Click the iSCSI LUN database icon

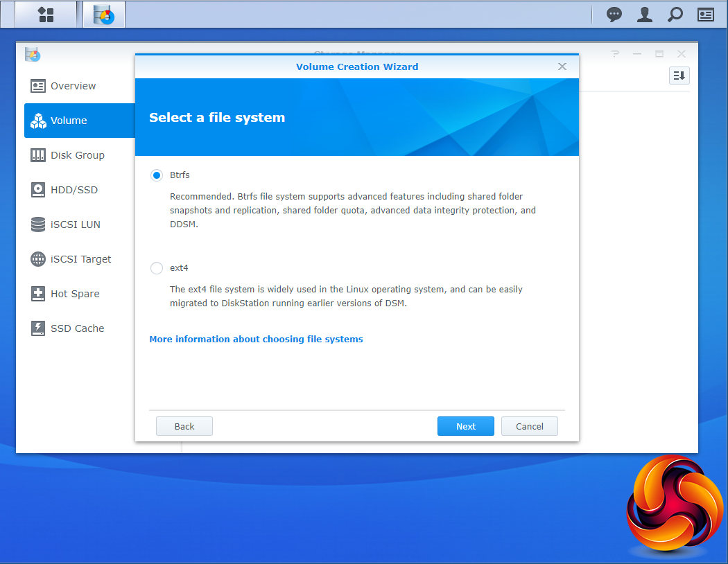click(x=38, y=224)
